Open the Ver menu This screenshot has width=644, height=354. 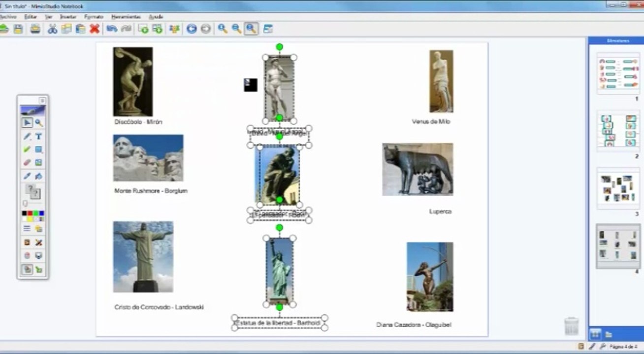click(49, 17)
